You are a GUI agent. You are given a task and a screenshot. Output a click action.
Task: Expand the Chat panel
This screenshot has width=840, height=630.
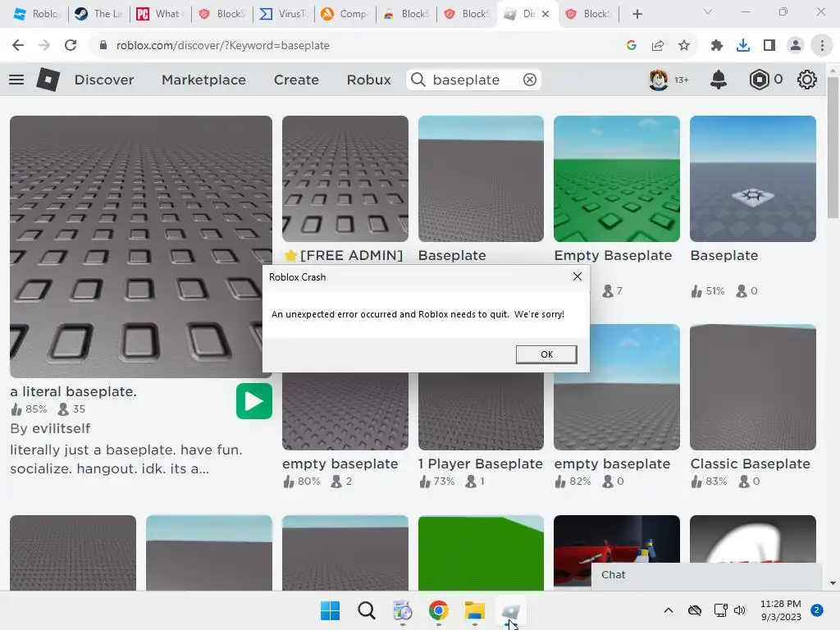click(x=706, y=575)
